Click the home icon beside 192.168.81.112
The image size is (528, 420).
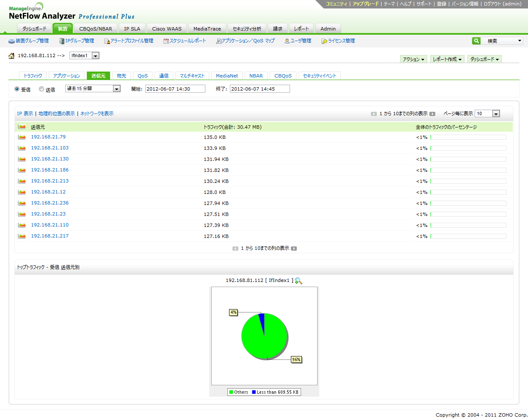tap(11, 56)
